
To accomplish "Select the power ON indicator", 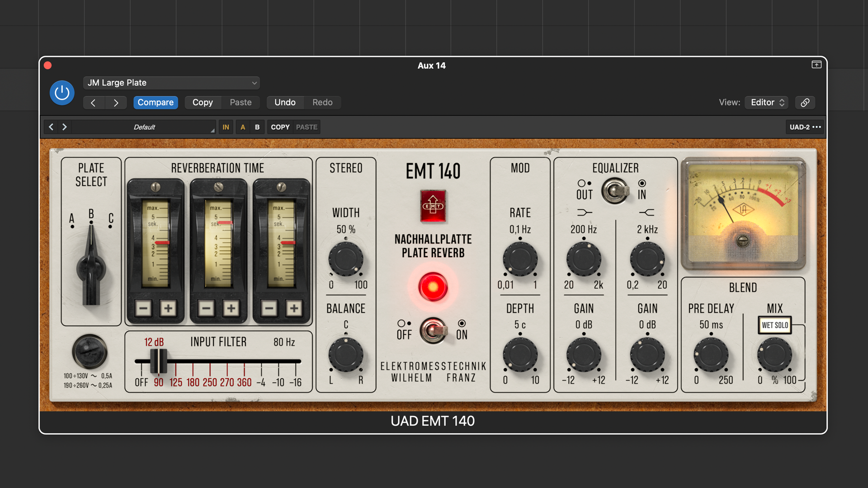I will pos(462,324).
